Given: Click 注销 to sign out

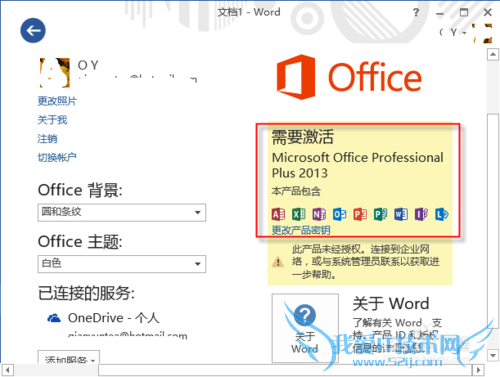Looking at the screenshot, I should tap(47, 139).
